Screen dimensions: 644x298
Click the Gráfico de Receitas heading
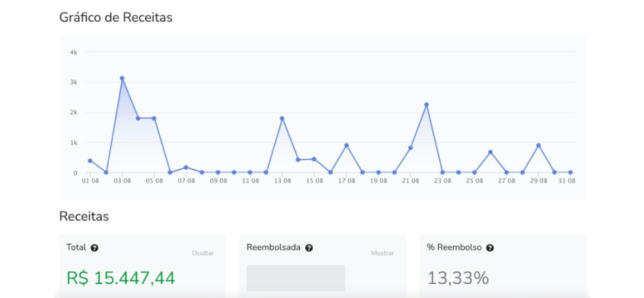pyautogui.click(x=116, y=18)
